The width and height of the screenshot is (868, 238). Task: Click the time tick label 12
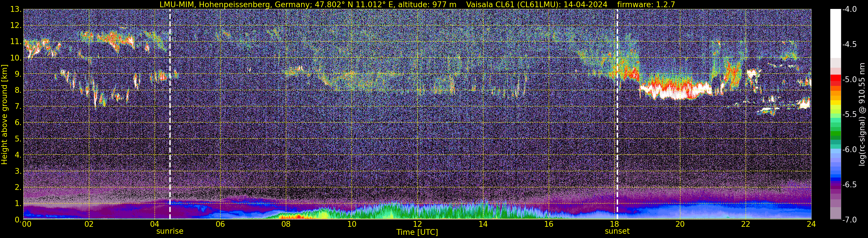[x=417, y=224]
